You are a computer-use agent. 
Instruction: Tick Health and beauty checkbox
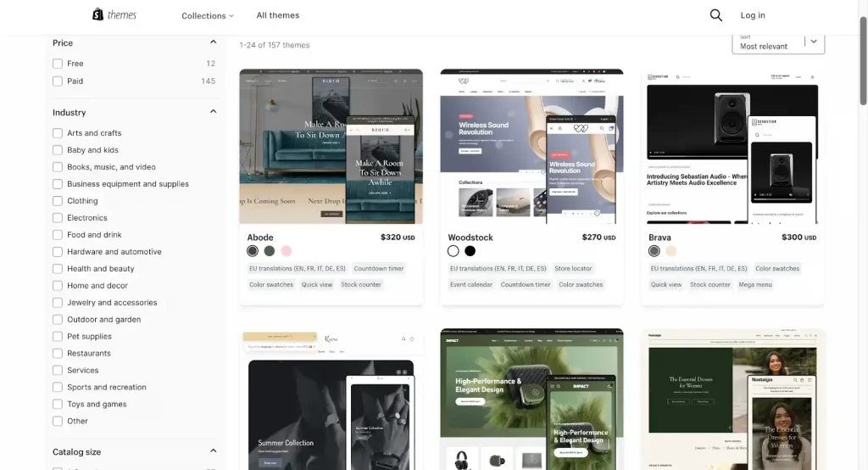[58, 269]
